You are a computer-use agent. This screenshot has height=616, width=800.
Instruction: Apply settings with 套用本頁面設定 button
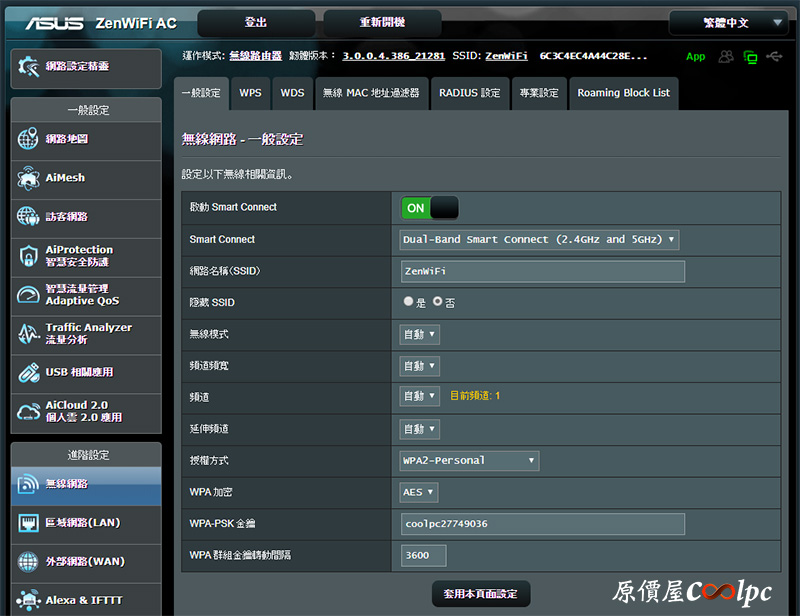(481, 594)
